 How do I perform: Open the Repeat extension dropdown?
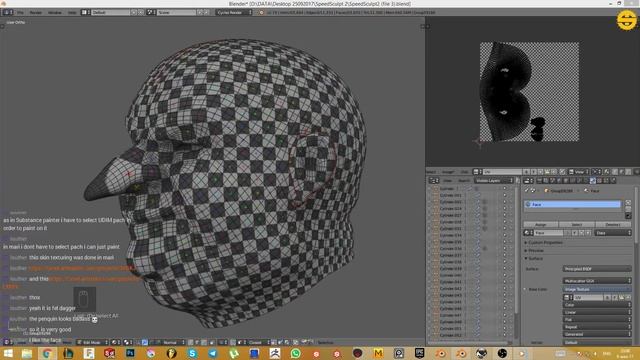(597, 327)
